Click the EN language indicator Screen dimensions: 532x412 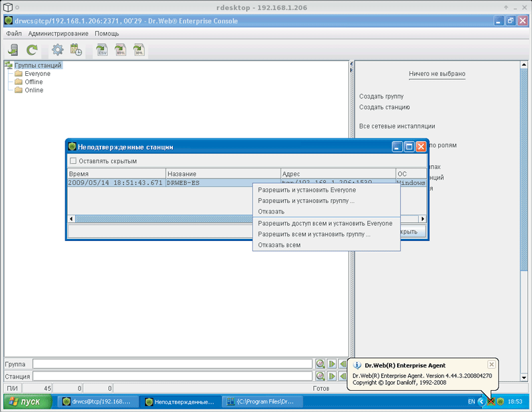[471, 401]
